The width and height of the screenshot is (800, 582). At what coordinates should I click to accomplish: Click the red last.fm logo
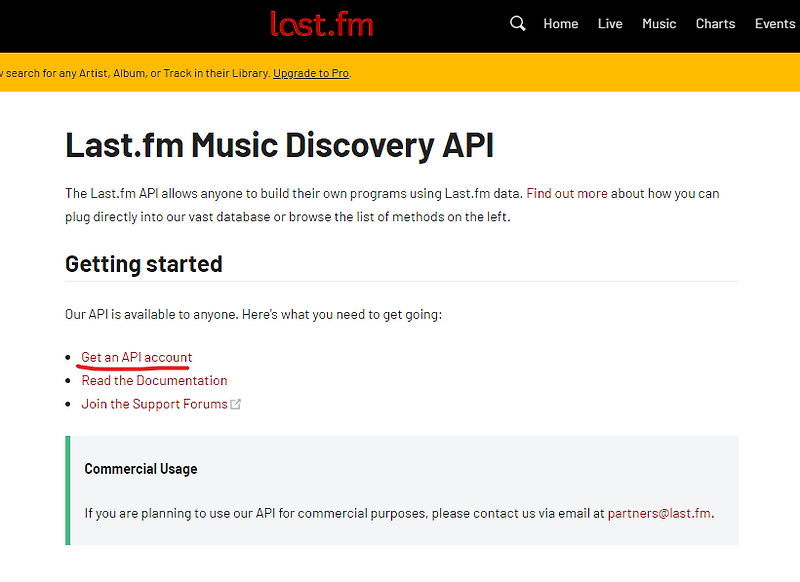[323, 24]
